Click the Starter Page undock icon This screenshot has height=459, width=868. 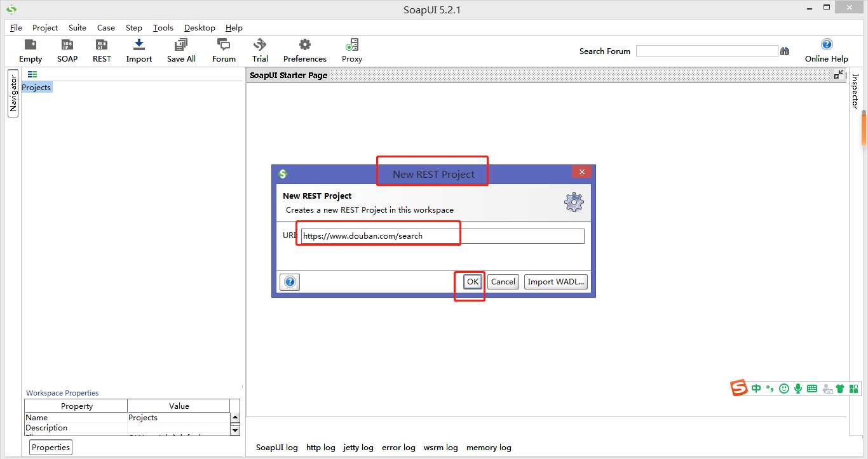838,75
